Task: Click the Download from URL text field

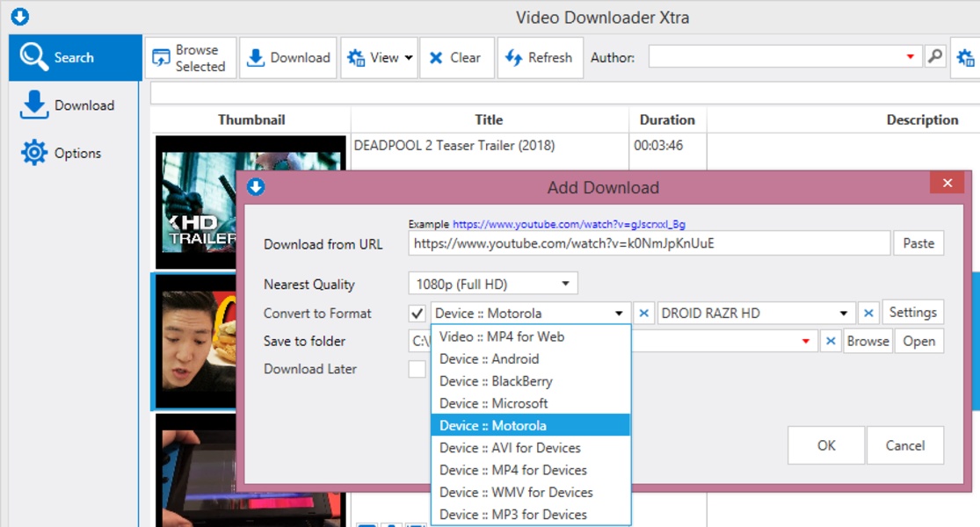Action: pos(649,243)
